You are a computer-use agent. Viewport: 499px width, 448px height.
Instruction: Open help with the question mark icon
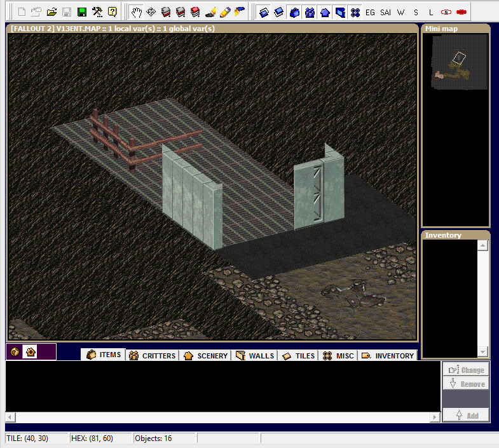[x=112, y=12]
